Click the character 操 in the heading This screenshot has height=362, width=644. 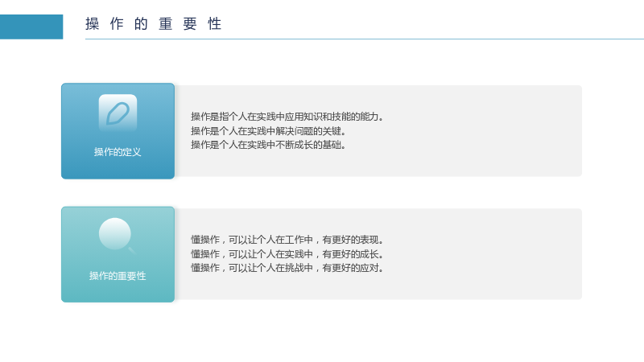92,24
